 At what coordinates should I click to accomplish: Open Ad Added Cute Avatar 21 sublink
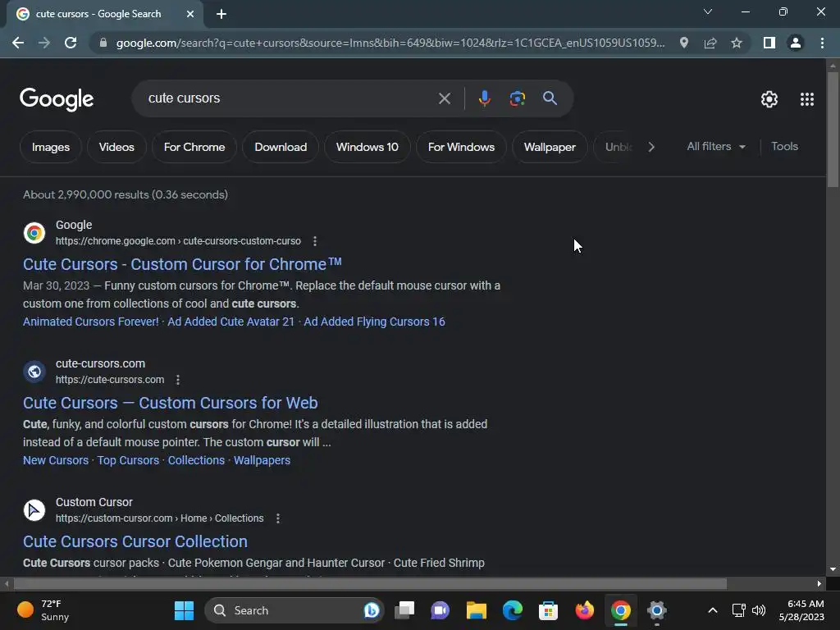click(231, 322)
